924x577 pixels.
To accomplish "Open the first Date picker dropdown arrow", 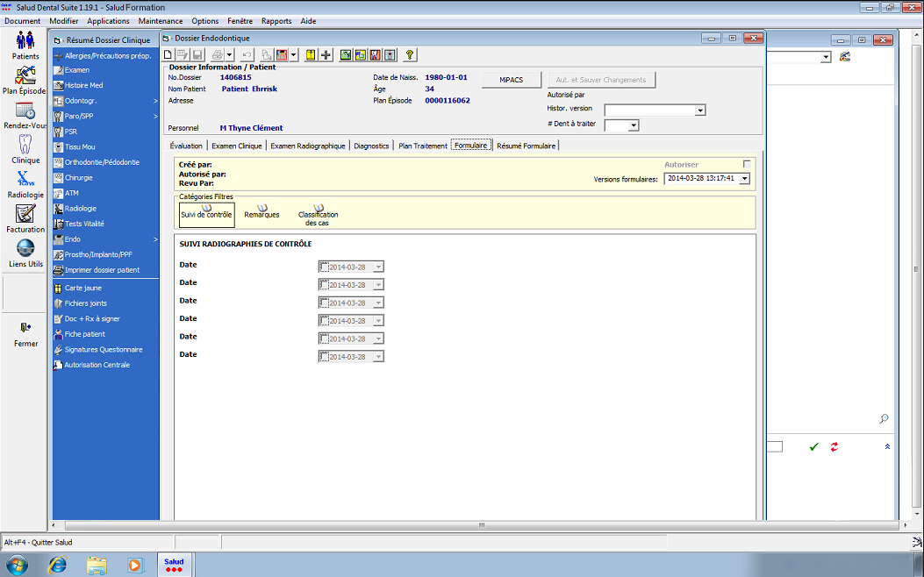I will 378,267.
